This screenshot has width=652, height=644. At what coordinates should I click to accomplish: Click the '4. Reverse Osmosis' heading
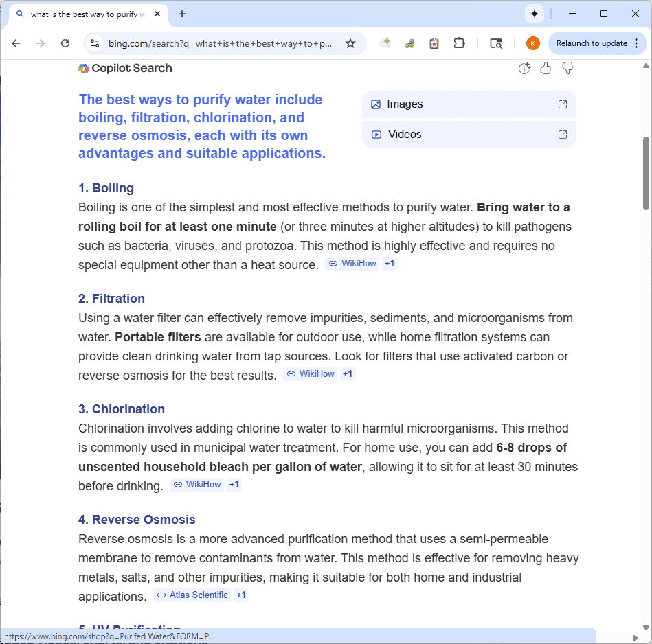[137, 520]
